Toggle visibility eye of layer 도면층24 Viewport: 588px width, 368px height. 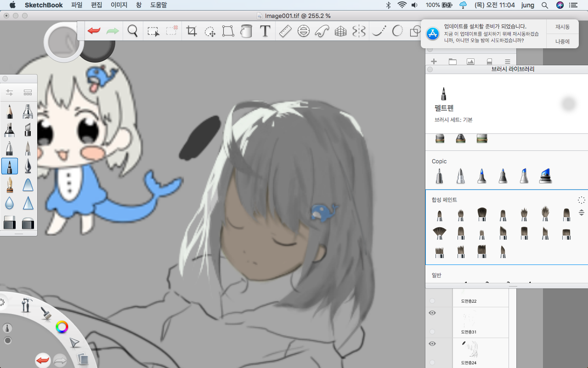click(432, 344)
